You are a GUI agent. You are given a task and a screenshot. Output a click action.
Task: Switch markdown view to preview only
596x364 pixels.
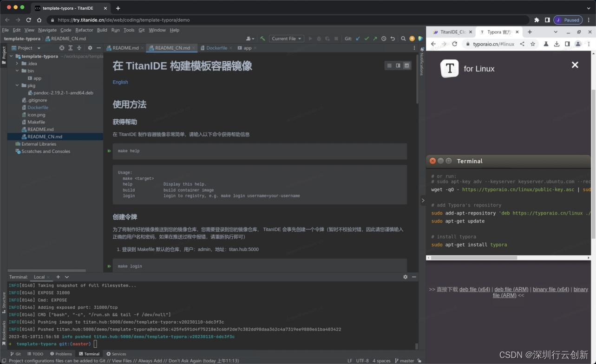pyautogui.click(x=407, y=65)
